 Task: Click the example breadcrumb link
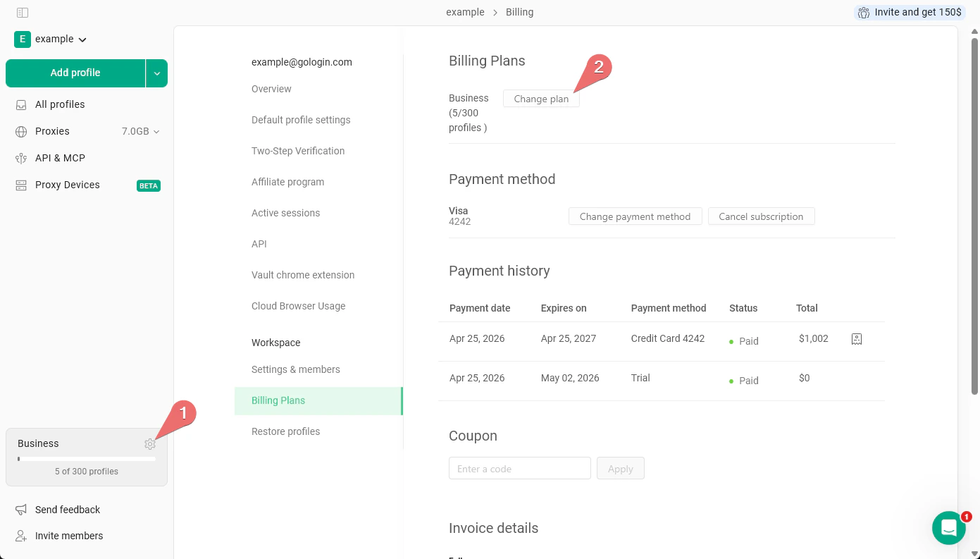(465, 12)
